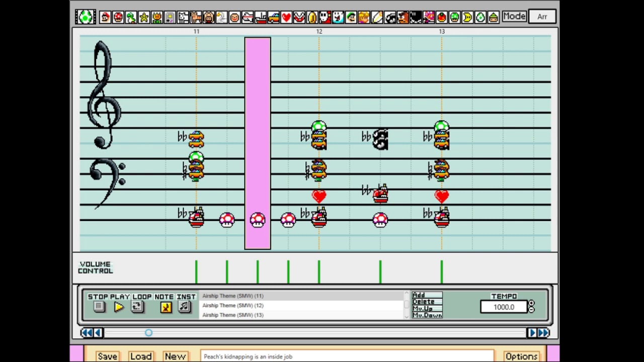
Task: Click the New song button
Action: (x=175, y=356)
